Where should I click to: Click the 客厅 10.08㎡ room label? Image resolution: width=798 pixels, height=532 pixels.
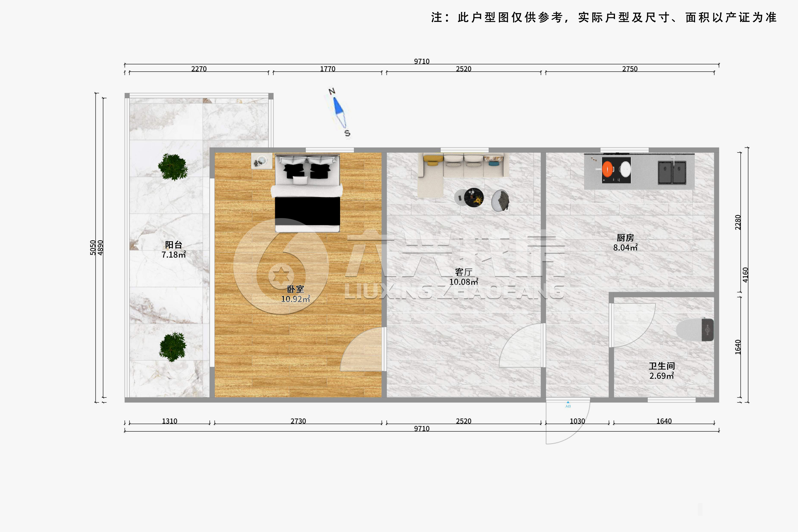pos(464,277)
